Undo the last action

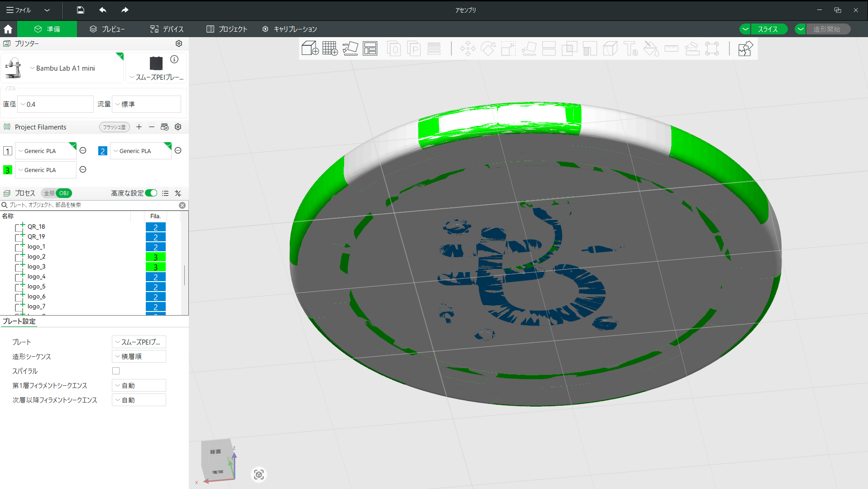(x=103, y=10)
